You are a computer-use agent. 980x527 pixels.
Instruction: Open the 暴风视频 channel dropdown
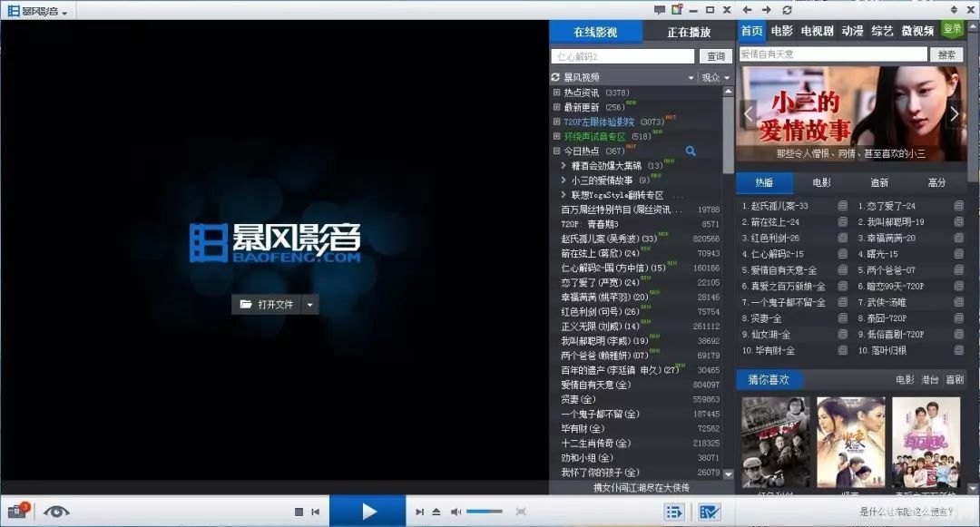(x=634, y=76)
